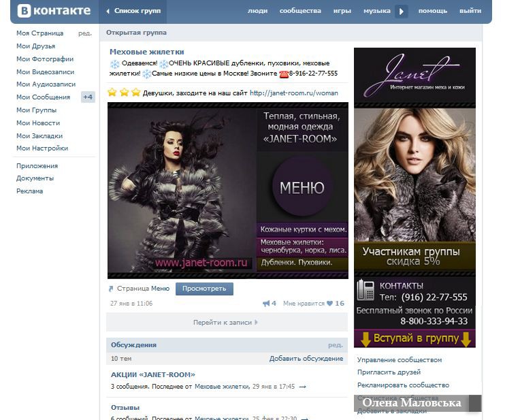The width and height of the screenshot is (520, 420).
Task: Open люди in top navigation
Action: coord(257,11)
